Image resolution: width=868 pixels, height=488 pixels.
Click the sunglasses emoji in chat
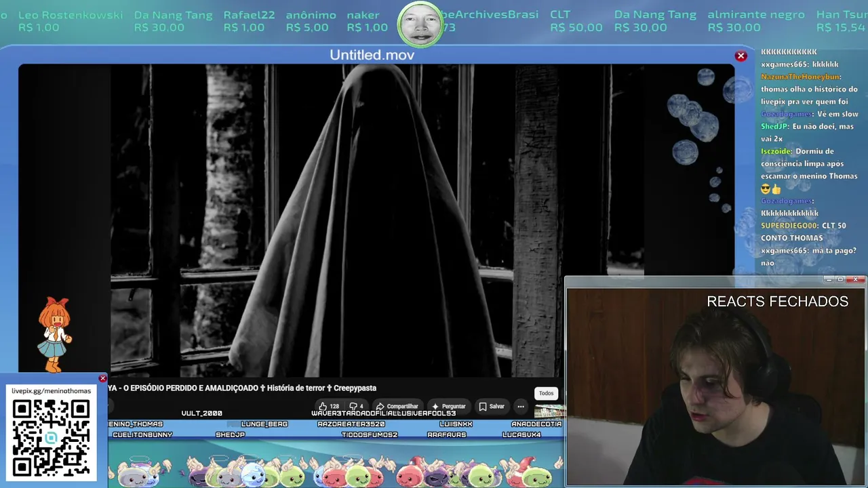tap(766, 189)
